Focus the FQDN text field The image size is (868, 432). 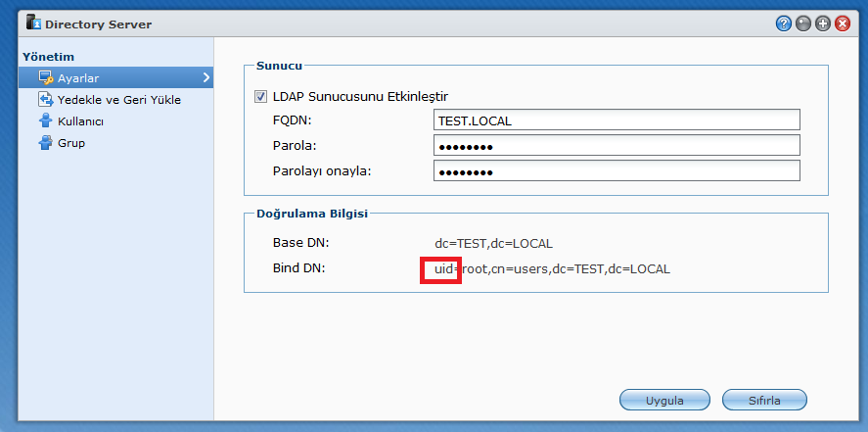coord(617,120)
